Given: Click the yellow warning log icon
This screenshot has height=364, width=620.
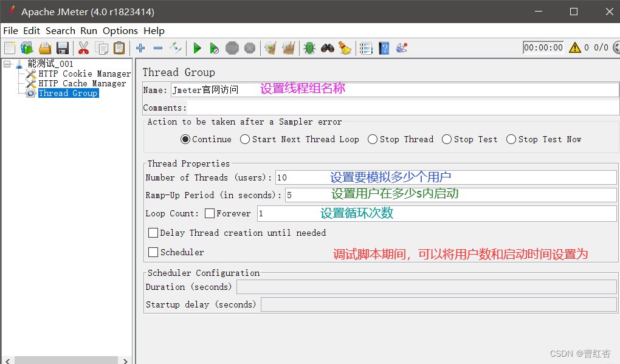Looking at the screenshot, I should [x=575, y=48].
